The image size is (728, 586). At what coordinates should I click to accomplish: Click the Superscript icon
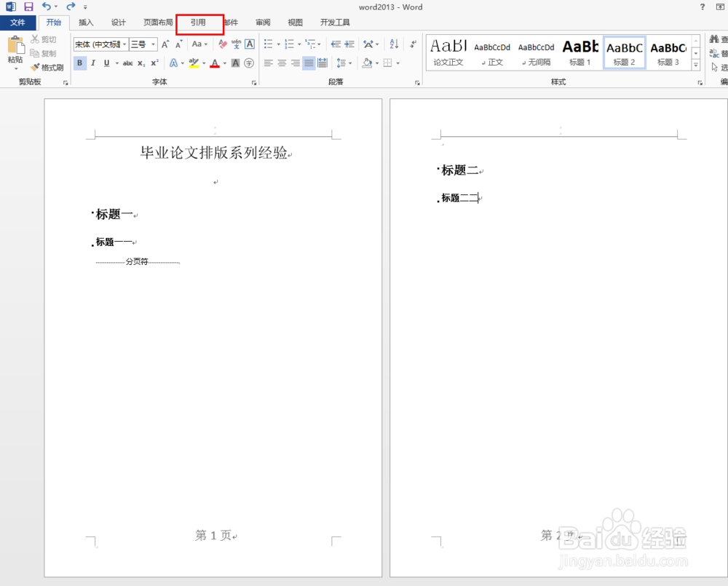click(154, 62)
